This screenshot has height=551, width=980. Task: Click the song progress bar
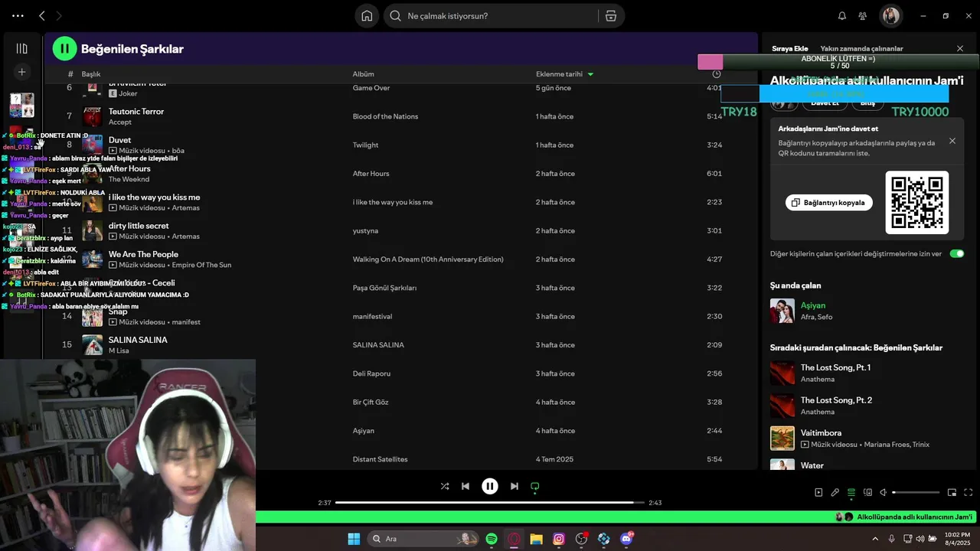tap(489, 503)
